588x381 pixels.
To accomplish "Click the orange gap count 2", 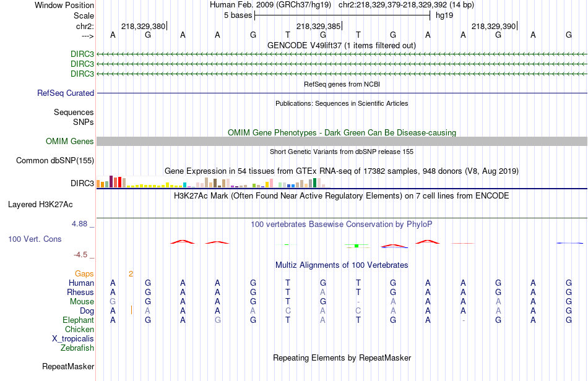I will 131,274.
